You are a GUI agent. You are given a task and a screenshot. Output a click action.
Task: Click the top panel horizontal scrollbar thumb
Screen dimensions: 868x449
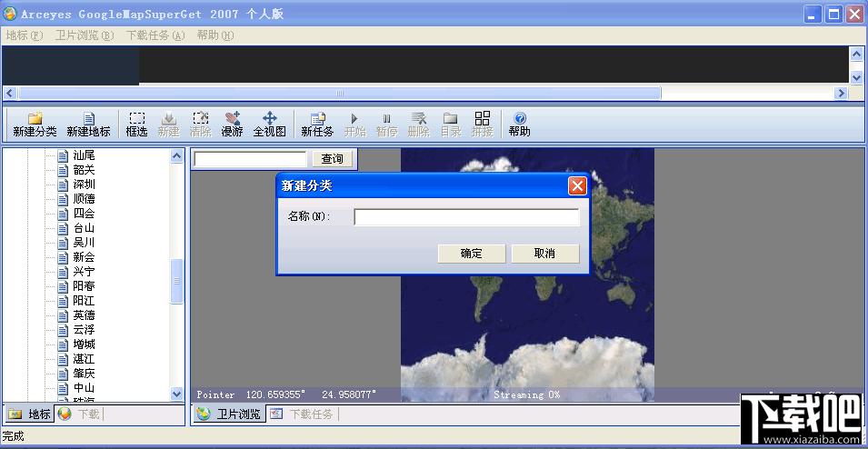(339, 93)
